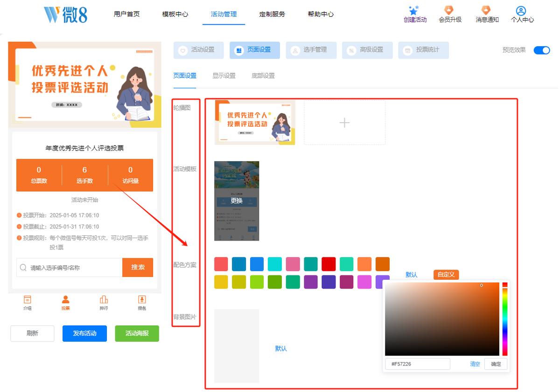Click the vertical hue slider in the color picker
Image resolution: width=560 pixels, height=392 pixels.
(505, 319)
